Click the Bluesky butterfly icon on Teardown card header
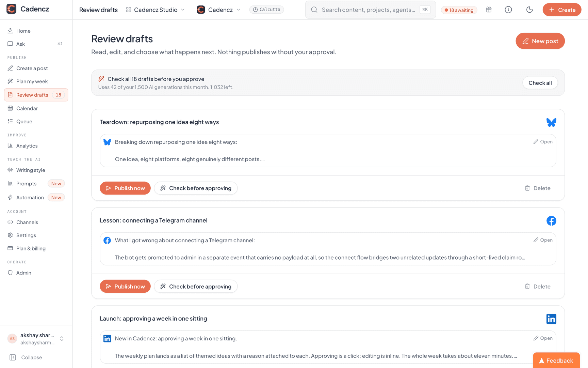This screenshot has width=588, height=368. (x=551, y=122)
